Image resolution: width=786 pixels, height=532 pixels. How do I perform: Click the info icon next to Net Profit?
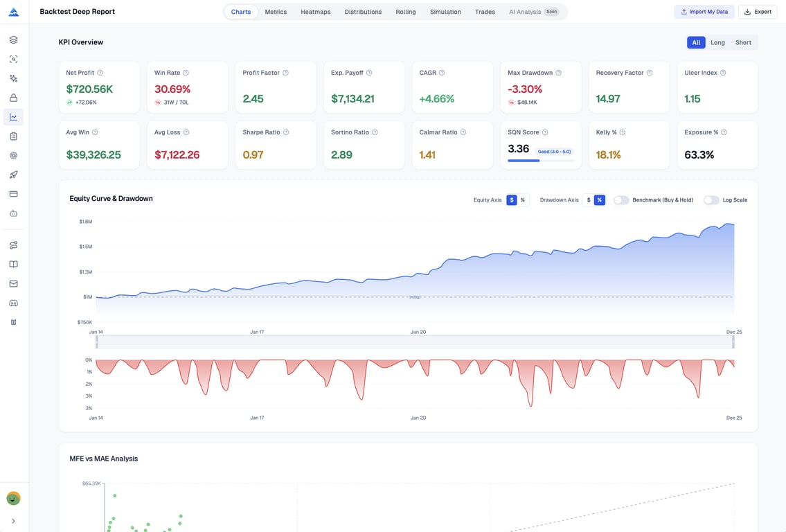(x=100, y=73)
